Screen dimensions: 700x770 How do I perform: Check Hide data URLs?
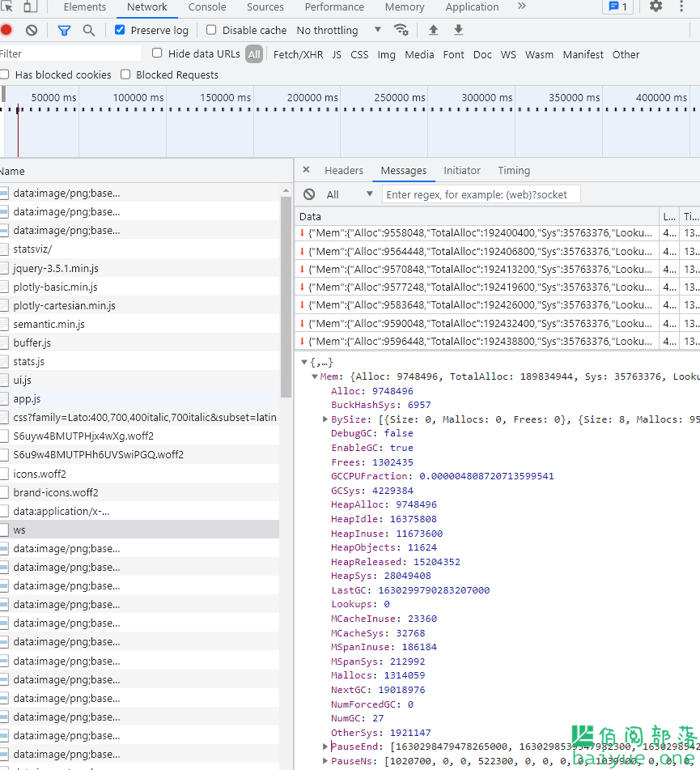[157, 53]
